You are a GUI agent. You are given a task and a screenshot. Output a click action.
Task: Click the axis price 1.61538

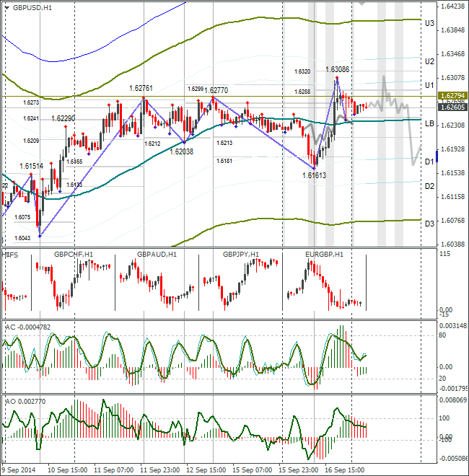click(452, 173)
